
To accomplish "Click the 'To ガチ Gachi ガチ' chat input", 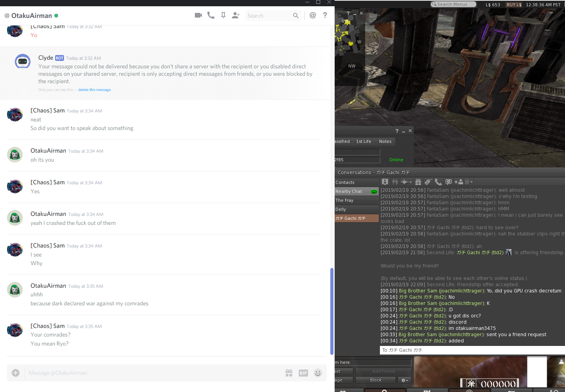I will (x=472, y=350).
